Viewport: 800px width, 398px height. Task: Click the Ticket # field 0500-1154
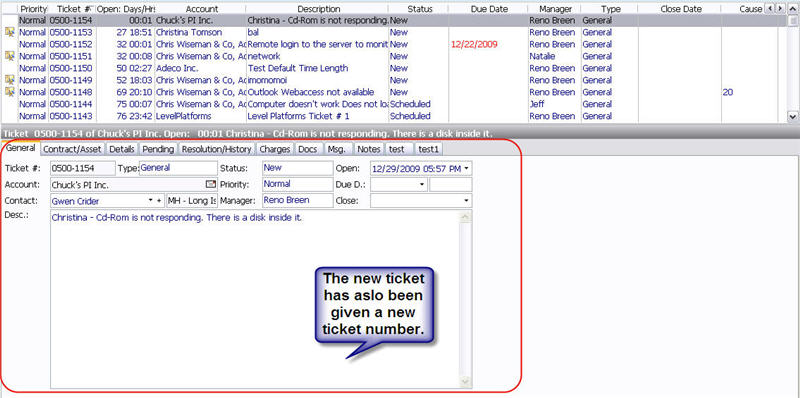pos(83,168)
